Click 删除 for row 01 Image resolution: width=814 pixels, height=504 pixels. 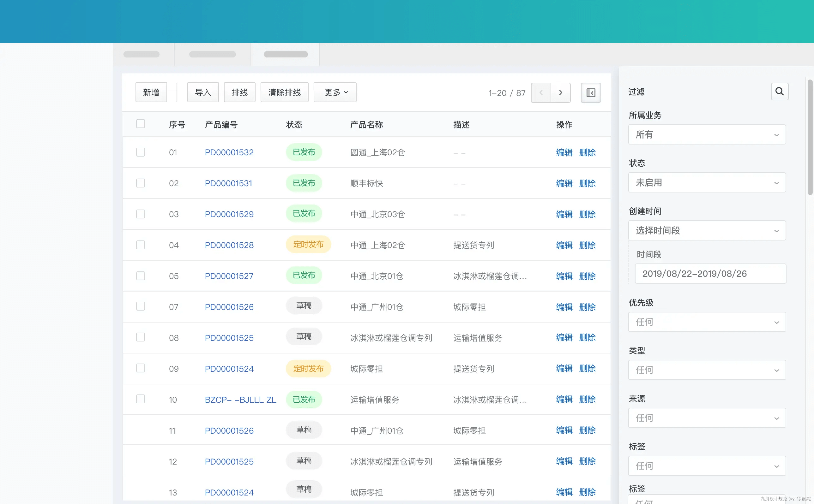pyautogui.click(x=587, y=152)
